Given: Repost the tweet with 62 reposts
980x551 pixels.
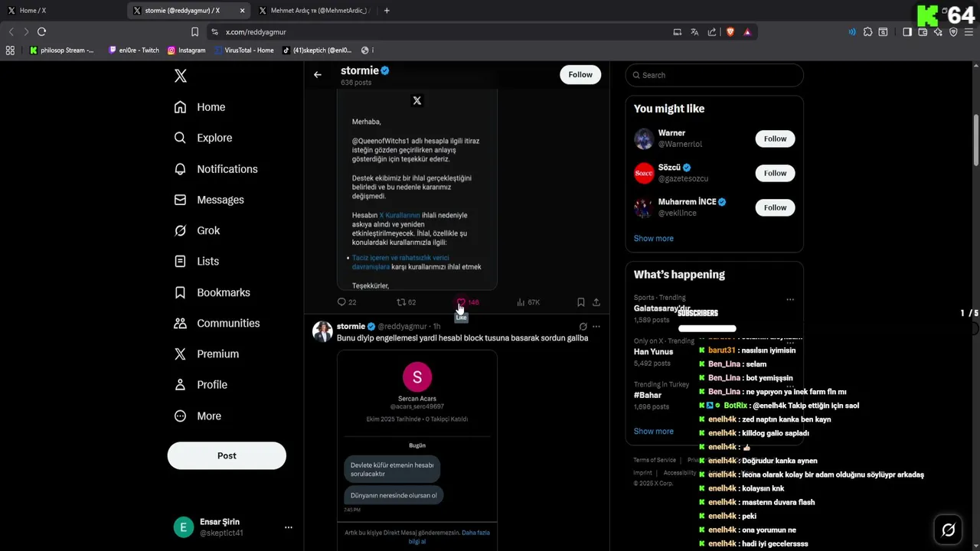Looking at the screenshot, I should click(x=406, y=302).
